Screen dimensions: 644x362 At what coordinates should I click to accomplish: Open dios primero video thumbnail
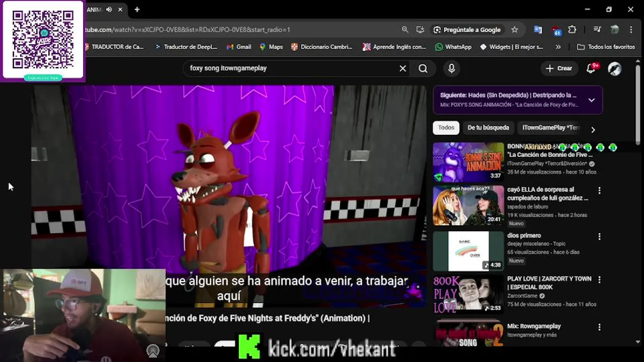click(468, 251)
